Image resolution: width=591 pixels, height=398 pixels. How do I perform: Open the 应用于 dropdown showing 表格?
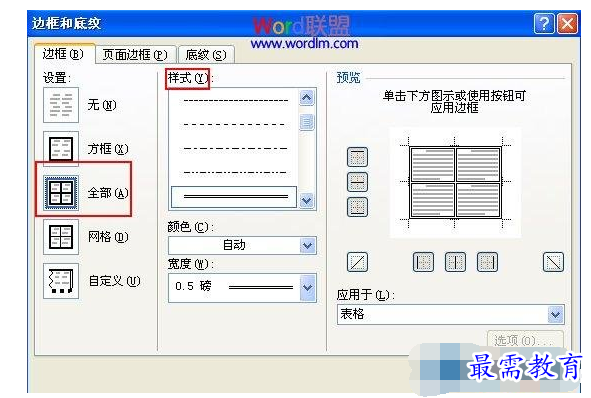[450, 314]
